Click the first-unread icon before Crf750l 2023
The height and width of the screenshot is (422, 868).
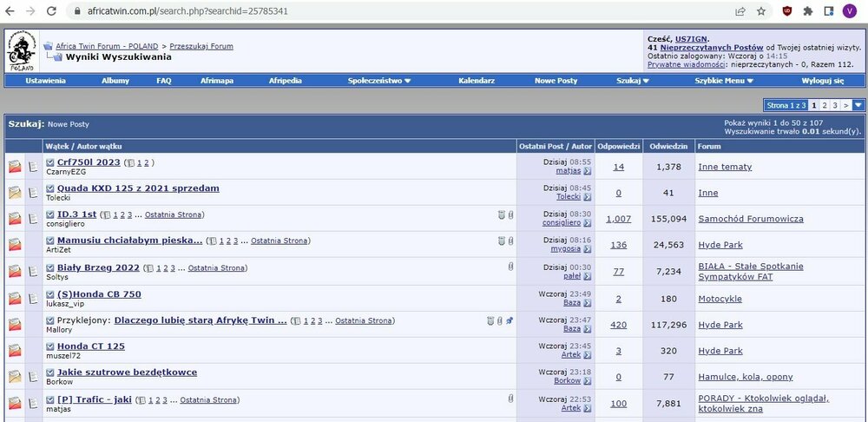50,162
